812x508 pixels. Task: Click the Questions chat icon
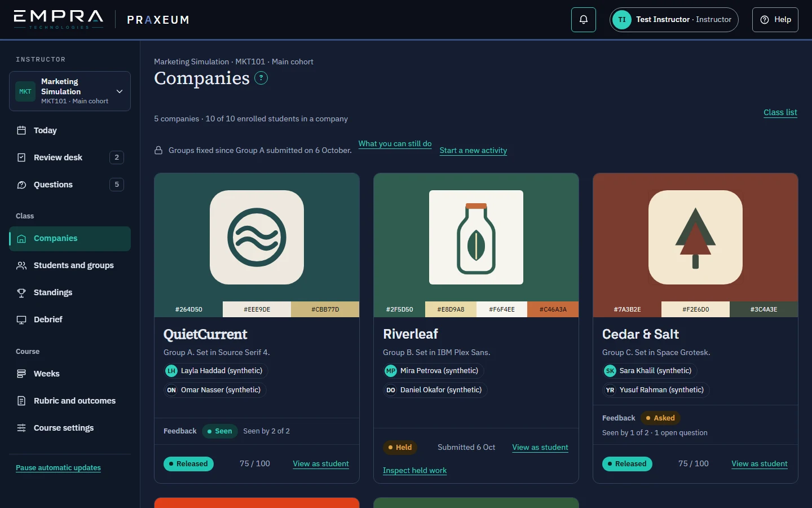tap(21, 185)
